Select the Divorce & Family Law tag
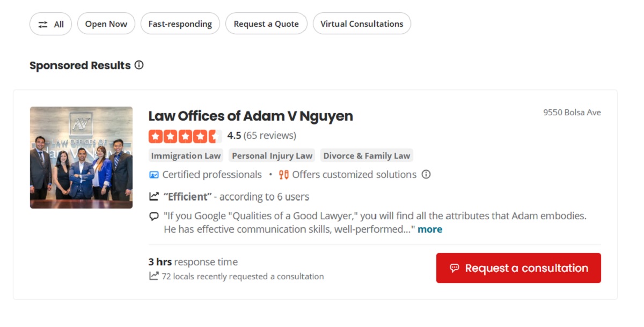 367,156
